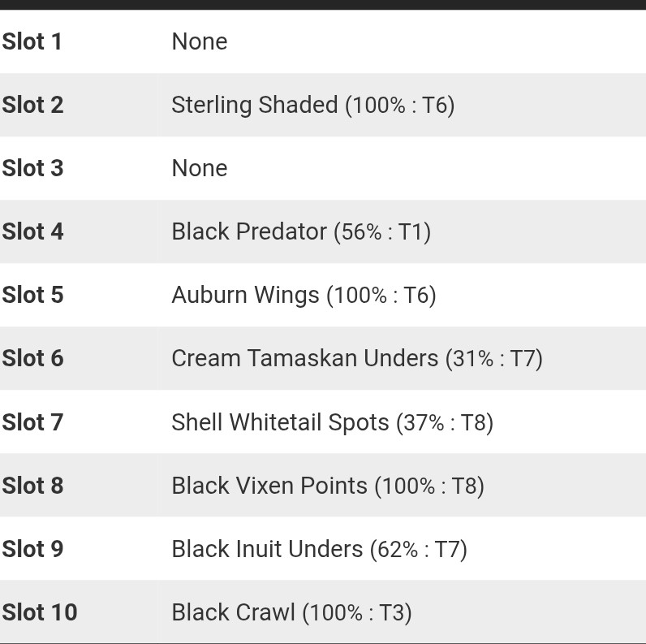Screen dimensions: 646x644
Task: Click Shell Whitetail Spots entry
Action: (x=333, y=422)
